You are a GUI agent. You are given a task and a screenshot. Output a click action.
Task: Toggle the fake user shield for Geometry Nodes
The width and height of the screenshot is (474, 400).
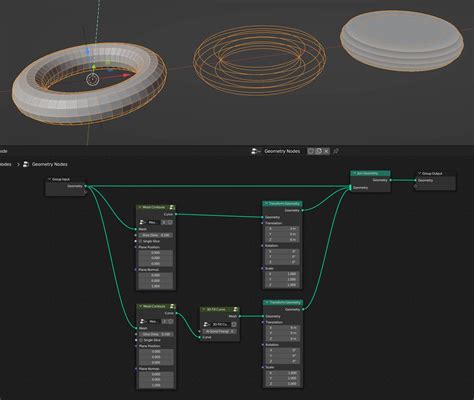(311, 151)
